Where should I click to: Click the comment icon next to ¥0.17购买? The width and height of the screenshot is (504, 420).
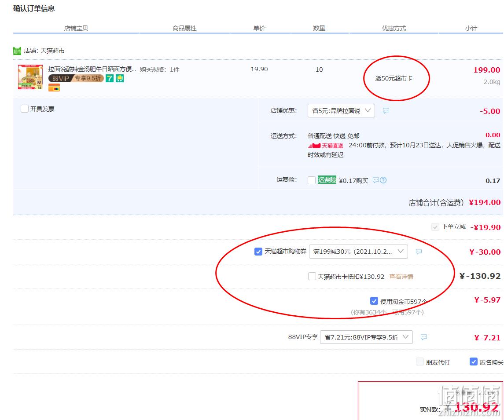tap(375, 180)
